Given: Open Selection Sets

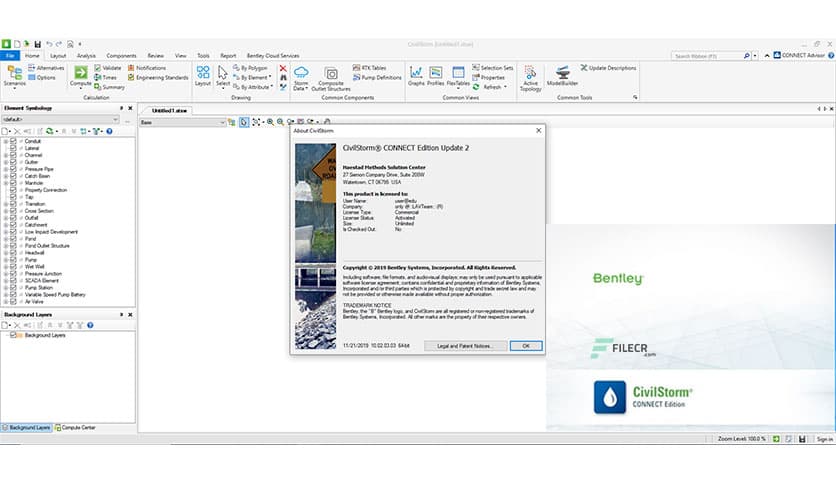Looking at the screenshot, I should point(493,68).
